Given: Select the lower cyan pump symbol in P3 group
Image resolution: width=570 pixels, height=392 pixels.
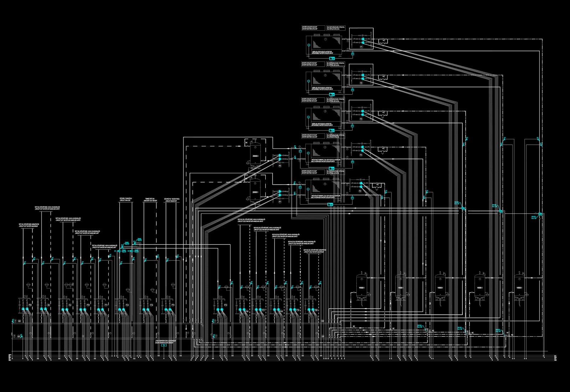Looking at the screenshot, I should click(362, 114).
